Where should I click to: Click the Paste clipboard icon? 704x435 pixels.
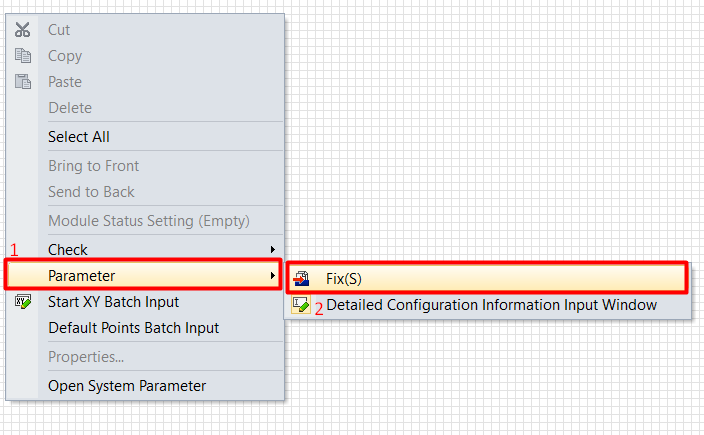pos(22,82)
